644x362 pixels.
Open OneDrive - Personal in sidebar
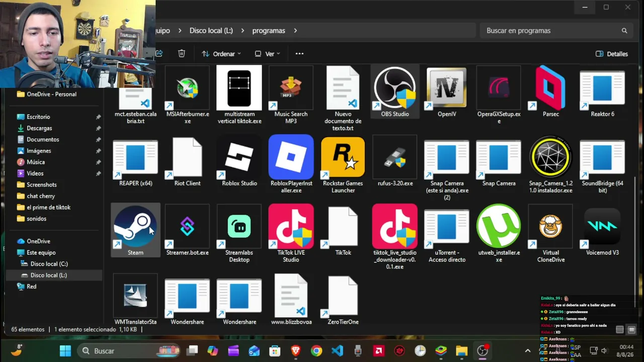(x=52, y=94)
